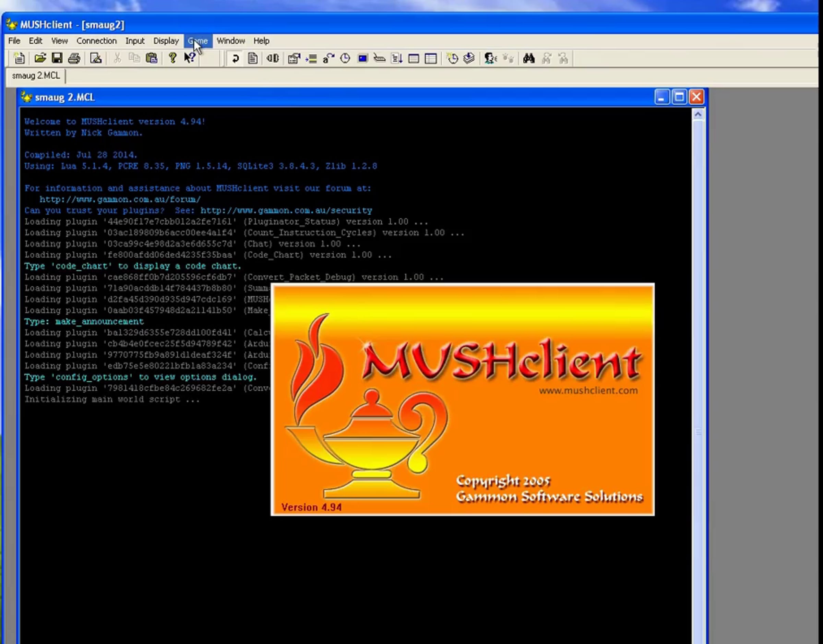
Task: Open the Connection menu
Action: pos(96,41)
